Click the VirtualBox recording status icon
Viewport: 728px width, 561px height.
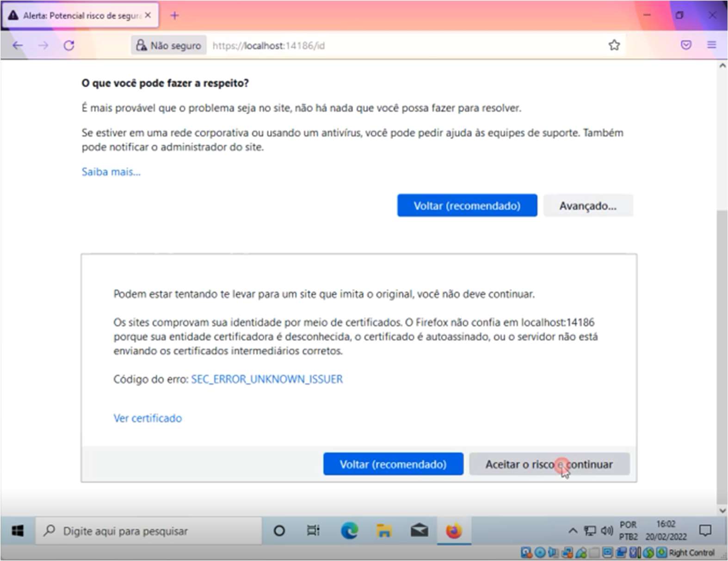click(621, 552)
